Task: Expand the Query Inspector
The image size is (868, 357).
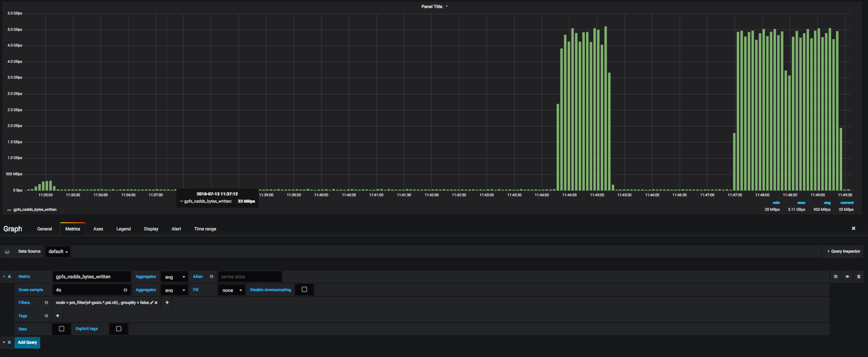Action: tap(844, 251)
